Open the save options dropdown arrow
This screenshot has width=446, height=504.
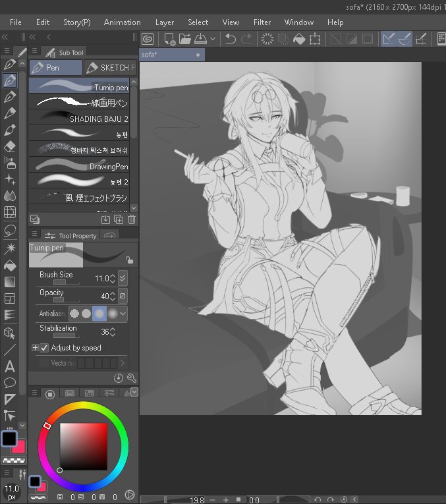point(212,39)
